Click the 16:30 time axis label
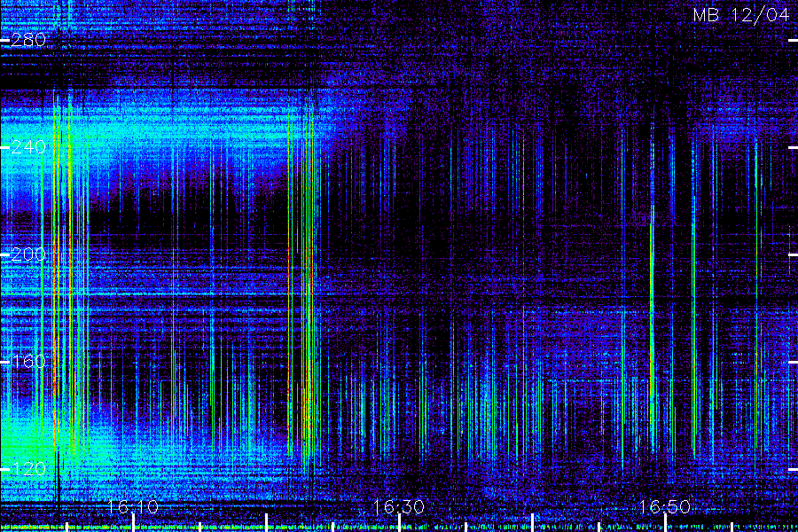798x532 pixels. pos(398,507)
